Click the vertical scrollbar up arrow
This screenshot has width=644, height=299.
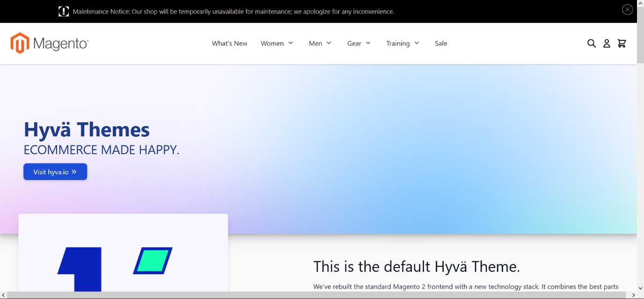coord(640,3)
